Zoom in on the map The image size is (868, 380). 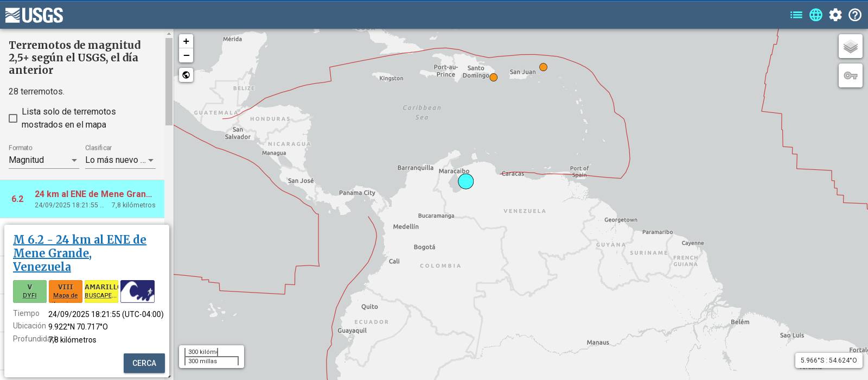click(x=186, y=41)
